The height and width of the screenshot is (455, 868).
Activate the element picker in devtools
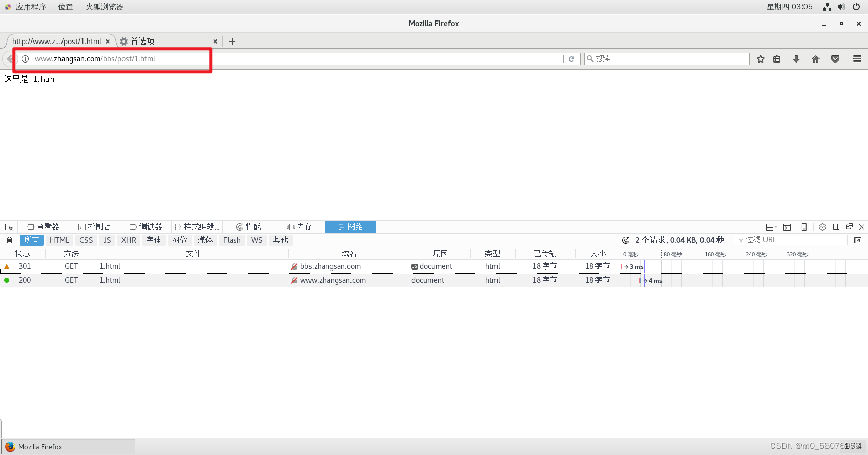[x=9, y=227]
